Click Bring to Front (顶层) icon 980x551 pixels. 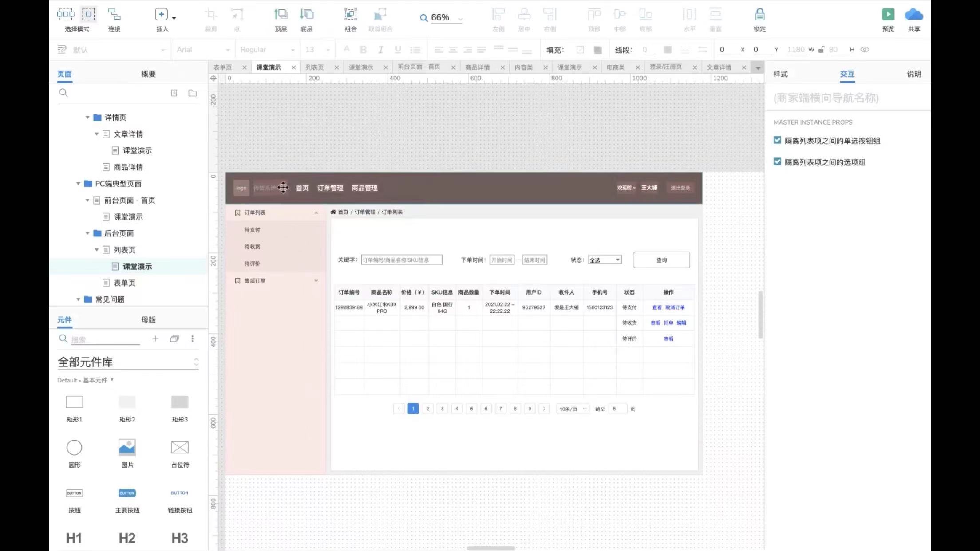pyautogui.click(x=281, y=15)
